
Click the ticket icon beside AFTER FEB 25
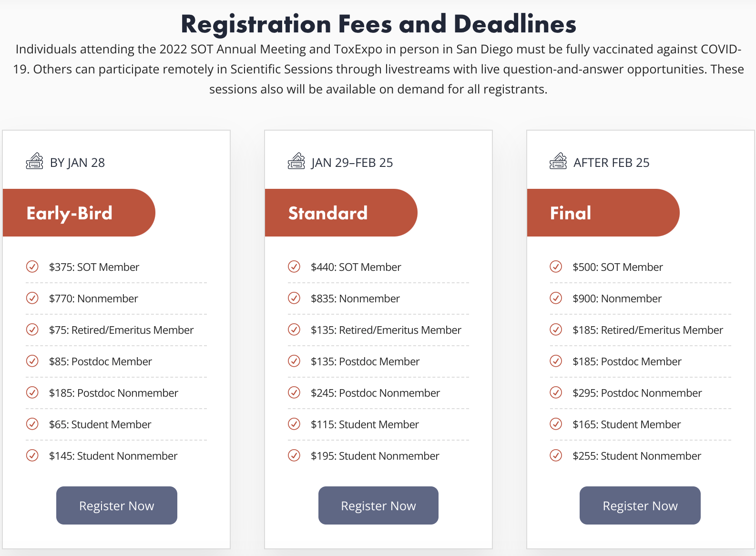[558, 162]
